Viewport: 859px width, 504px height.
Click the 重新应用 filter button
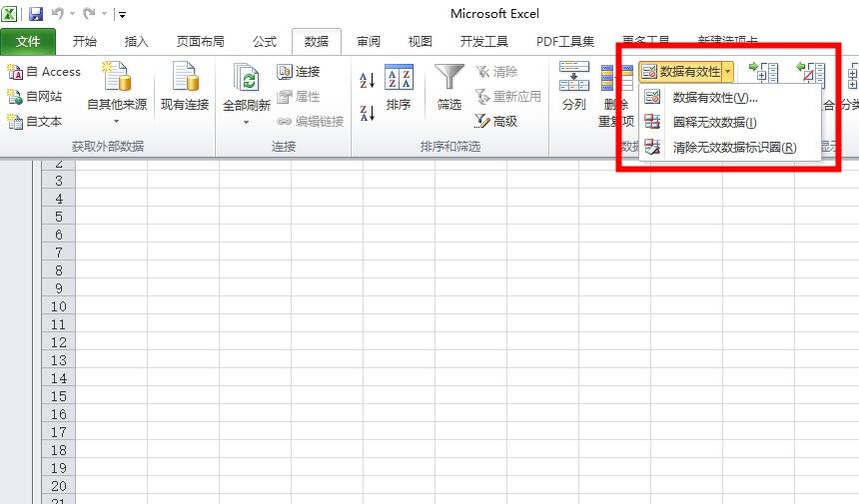pyautogui.click(x=507, y=97)
